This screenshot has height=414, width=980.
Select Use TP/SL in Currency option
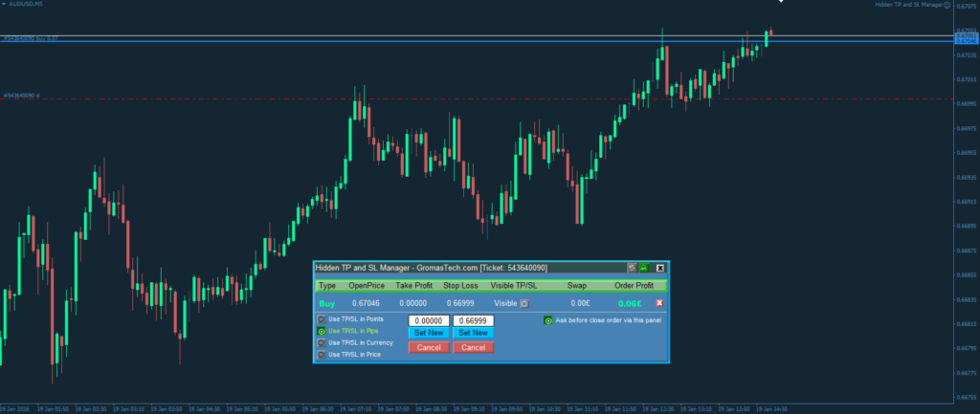(322, 343)
